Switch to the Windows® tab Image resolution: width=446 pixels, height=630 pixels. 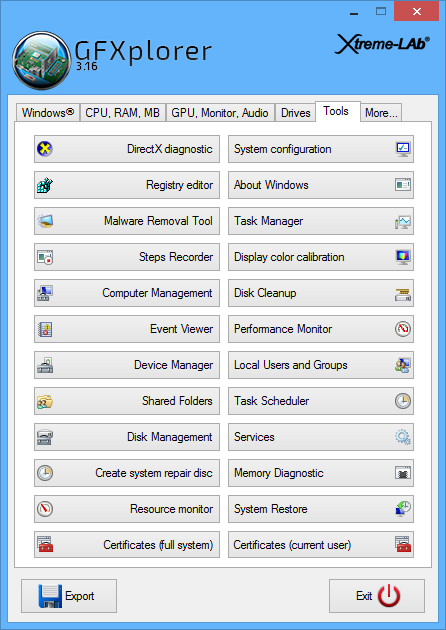point(48,112)
